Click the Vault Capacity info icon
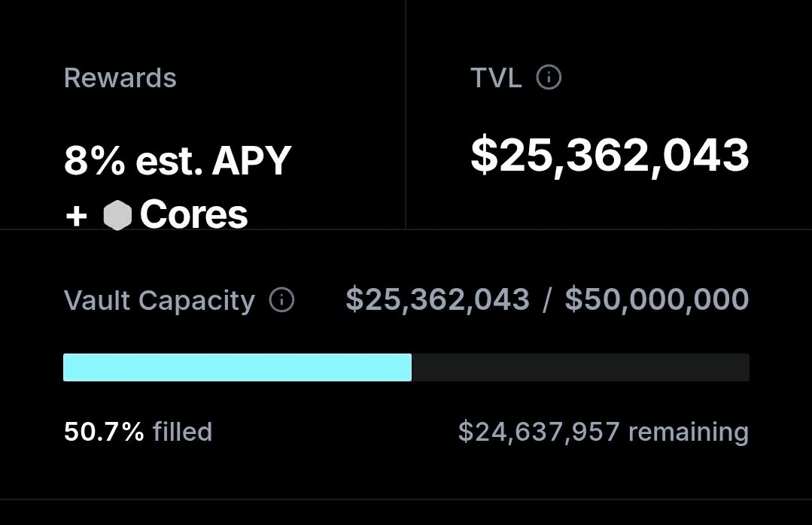The image size is (812, 525). [x=281, y=300]
